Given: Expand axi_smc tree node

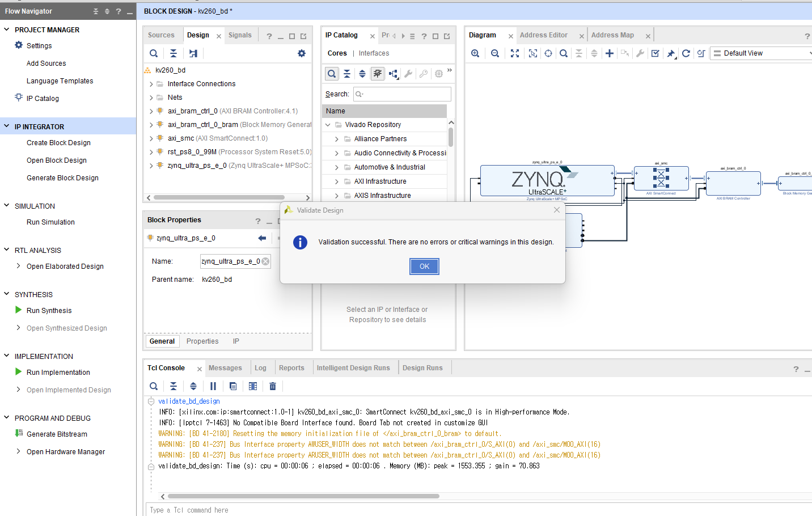Looking at the screenshot, I should pyautogui.click(x=151, y=138).
